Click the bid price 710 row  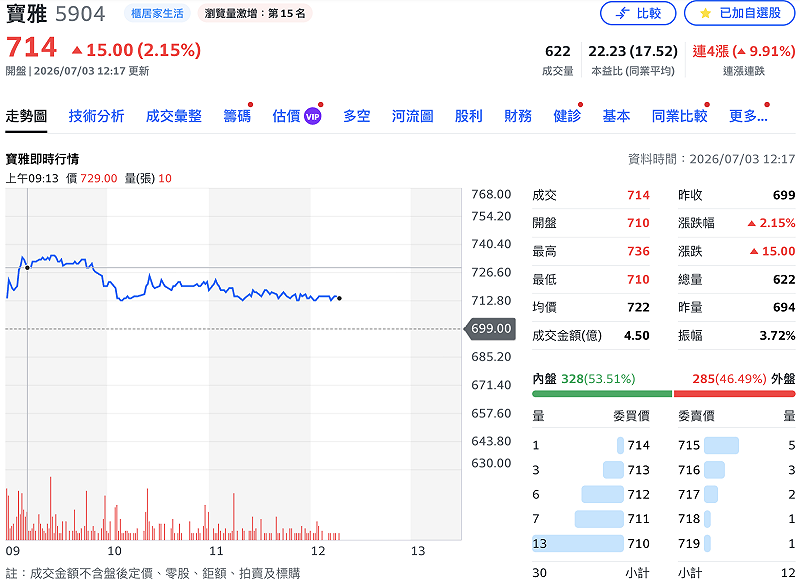591,543
